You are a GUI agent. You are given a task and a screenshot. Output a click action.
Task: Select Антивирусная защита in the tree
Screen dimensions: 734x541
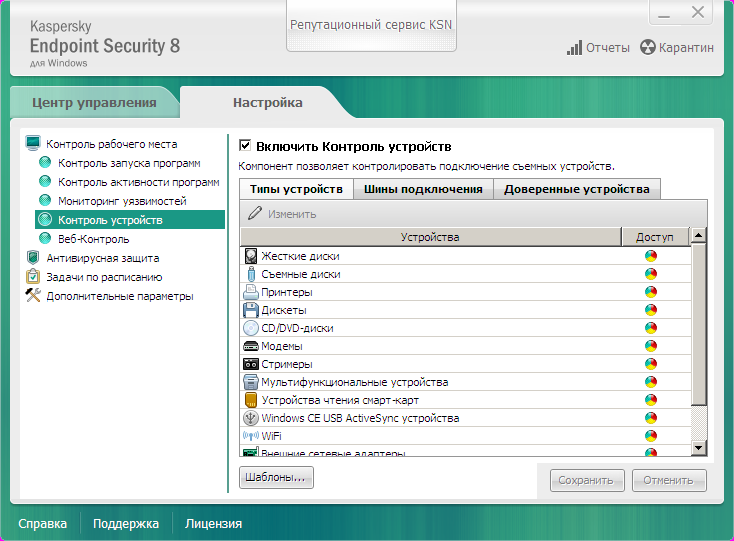coord(103,258)
